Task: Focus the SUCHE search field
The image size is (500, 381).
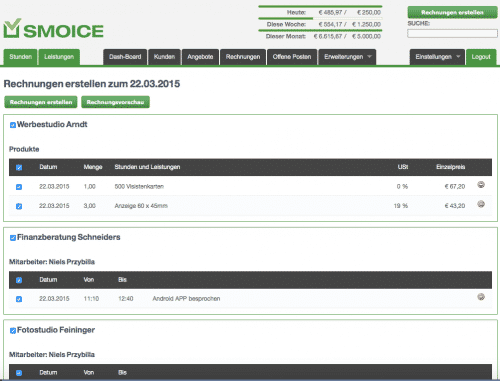Action: (452, 33)
